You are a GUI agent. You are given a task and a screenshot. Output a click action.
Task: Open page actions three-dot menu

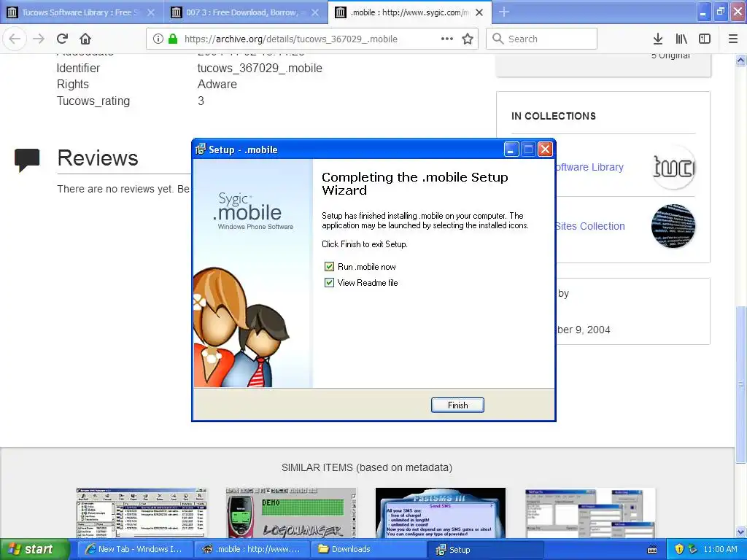tap(447, 39)
